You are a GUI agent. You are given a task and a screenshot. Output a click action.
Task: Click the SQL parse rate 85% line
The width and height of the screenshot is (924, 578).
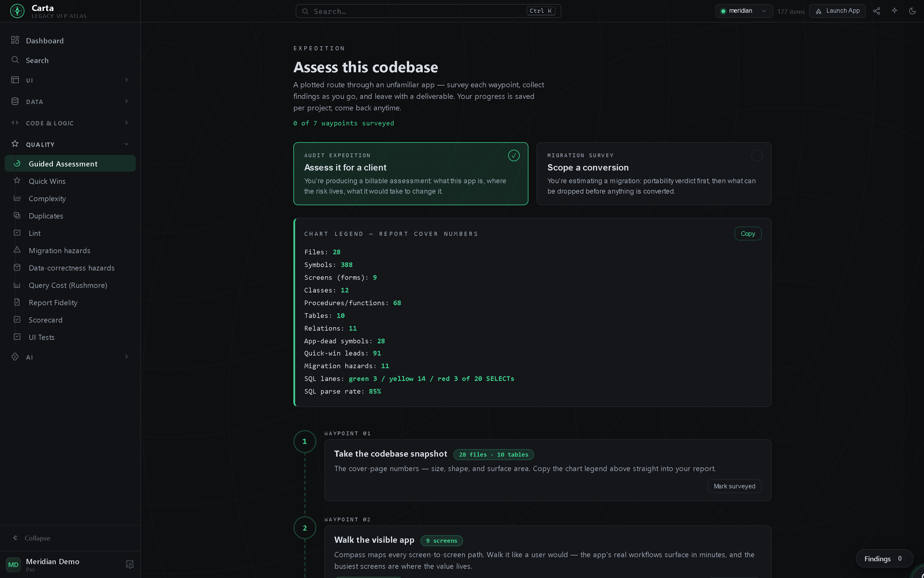342,391
